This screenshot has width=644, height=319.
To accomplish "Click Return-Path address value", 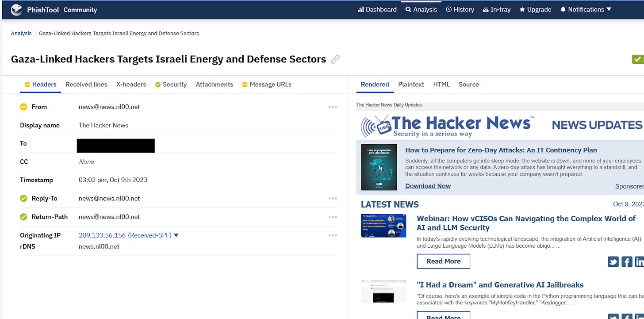I will tap(109, 217).
